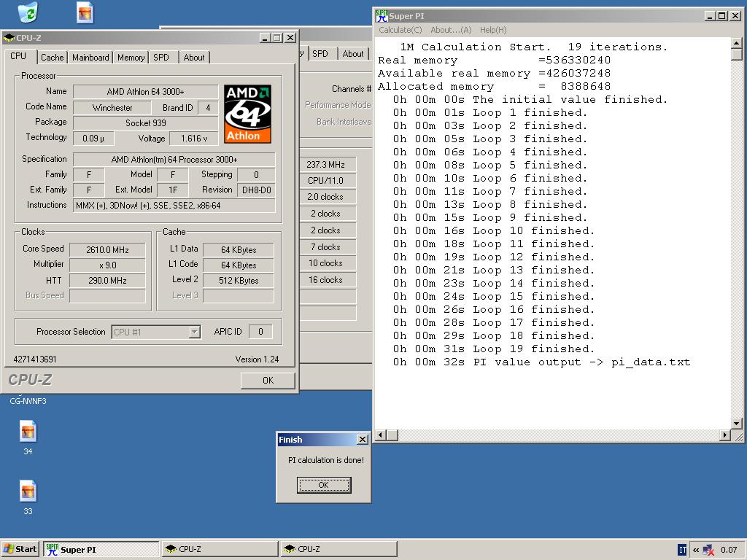Click the 16 clocks value in background CPU-Z
Image resolution: width=747 pixels, height=560 pixels.
click(328, 279)
